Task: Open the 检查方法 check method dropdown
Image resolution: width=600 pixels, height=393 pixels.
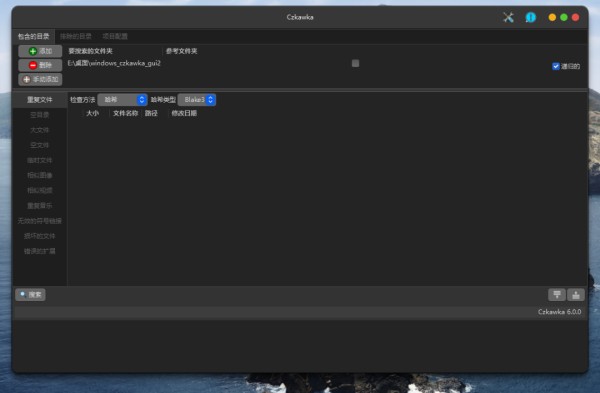Action: [122, 99]
